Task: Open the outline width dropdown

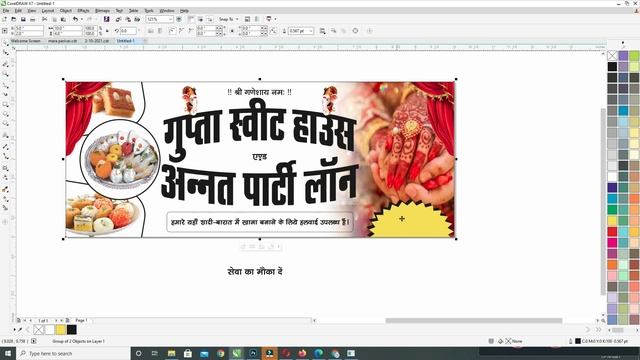Action: pos(311,31)
